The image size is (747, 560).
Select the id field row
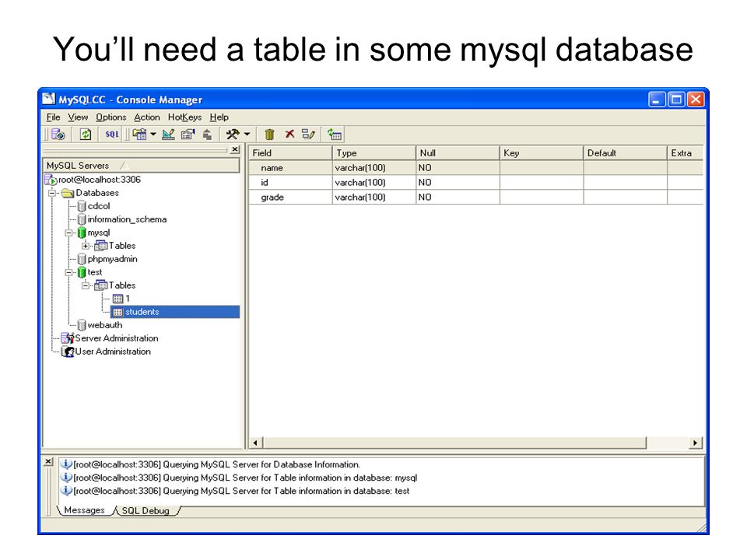pos(476,182)
